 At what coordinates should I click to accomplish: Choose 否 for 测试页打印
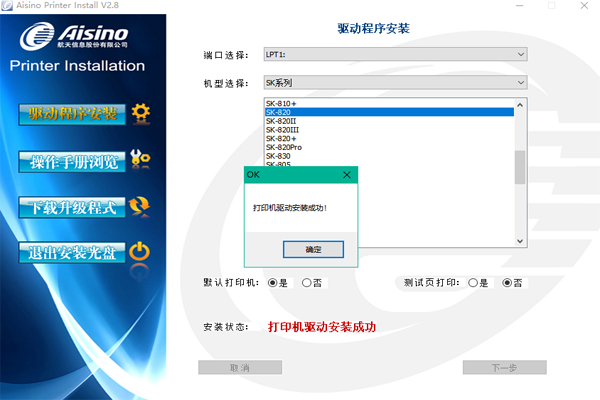[x=507, y=283]
